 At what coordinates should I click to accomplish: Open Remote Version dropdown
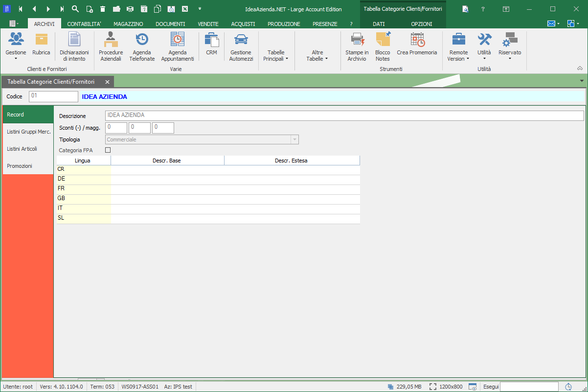tap(458, 46)
